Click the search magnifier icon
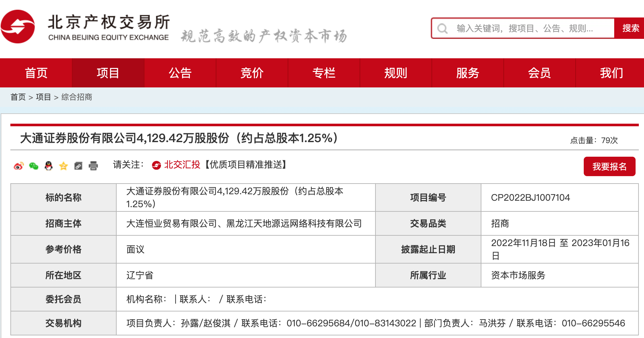Screen dimensions: 644x338 pos(442,28)
